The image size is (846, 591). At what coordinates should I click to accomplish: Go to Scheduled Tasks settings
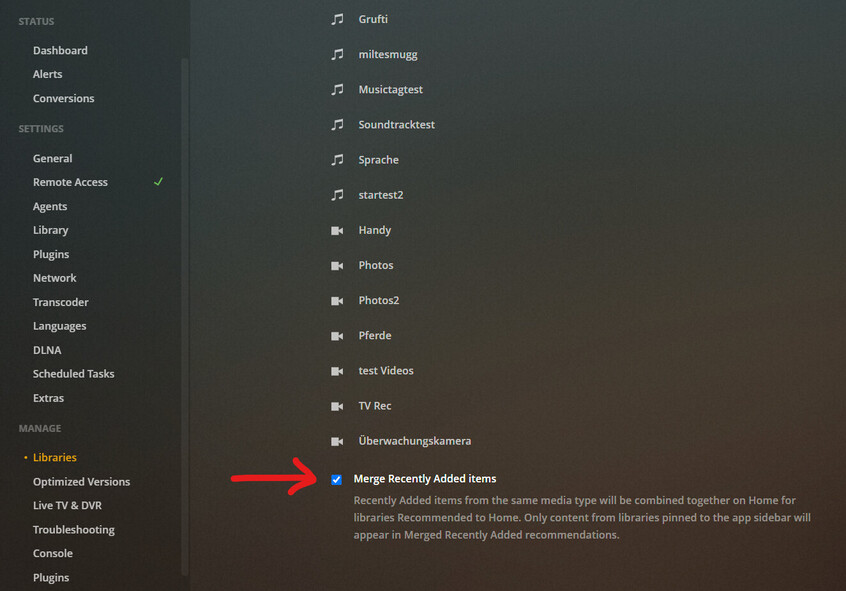[x=73, y=373]
